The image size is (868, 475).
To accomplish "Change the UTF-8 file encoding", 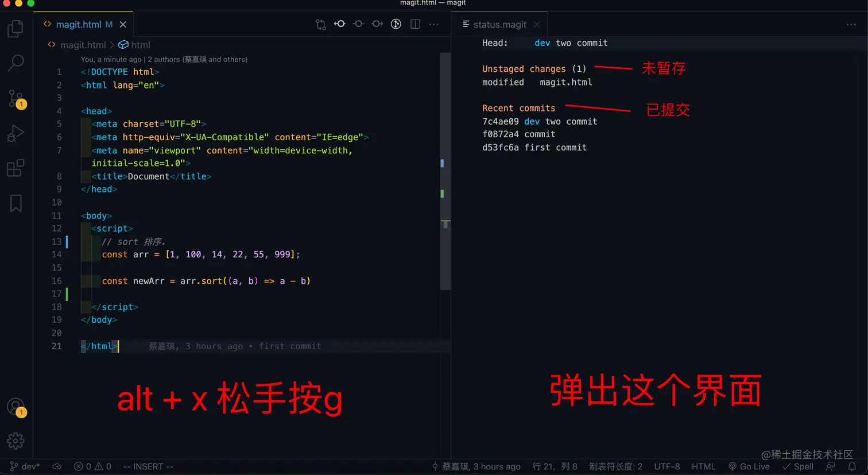I will (x=667, y=466).
